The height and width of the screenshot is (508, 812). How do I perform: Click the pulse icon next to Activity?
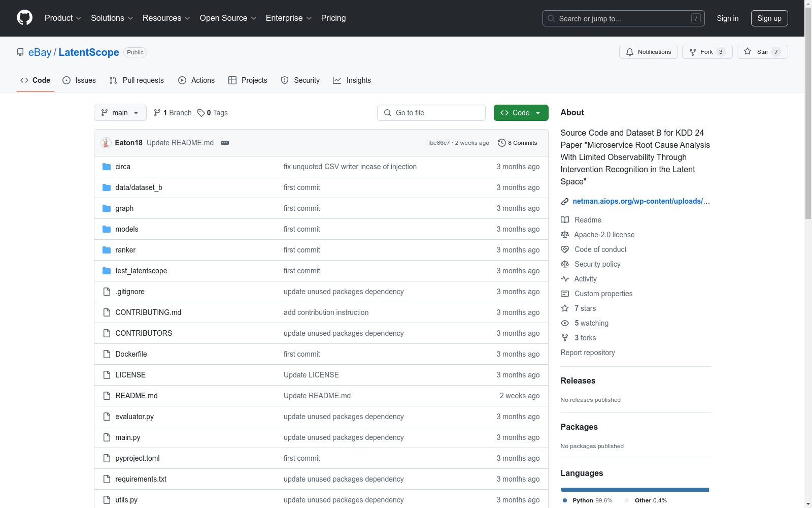point(565,279)
